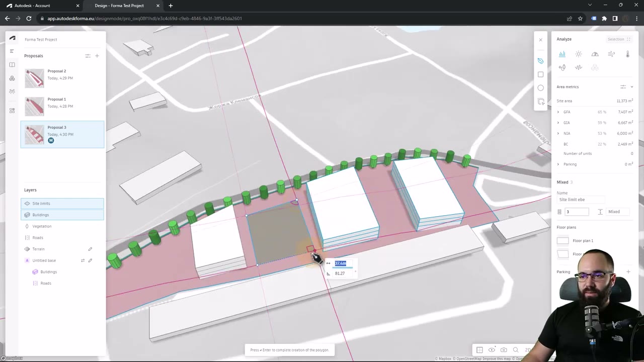Click the browser address bar URL
The height and width of the screenshot is (362, 644).
pyautogui.click(x=144, y=19)
